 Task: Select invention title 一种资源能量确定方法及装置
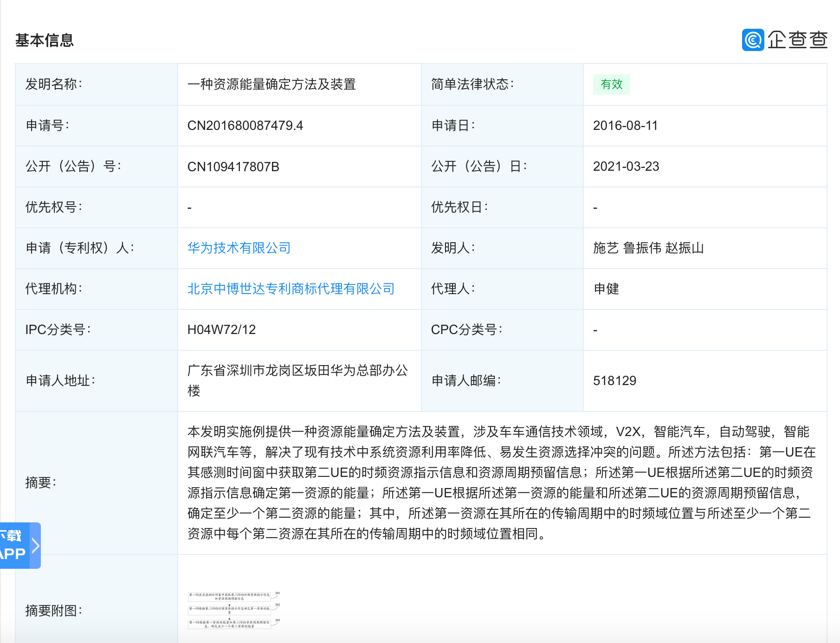pos(271,84)
